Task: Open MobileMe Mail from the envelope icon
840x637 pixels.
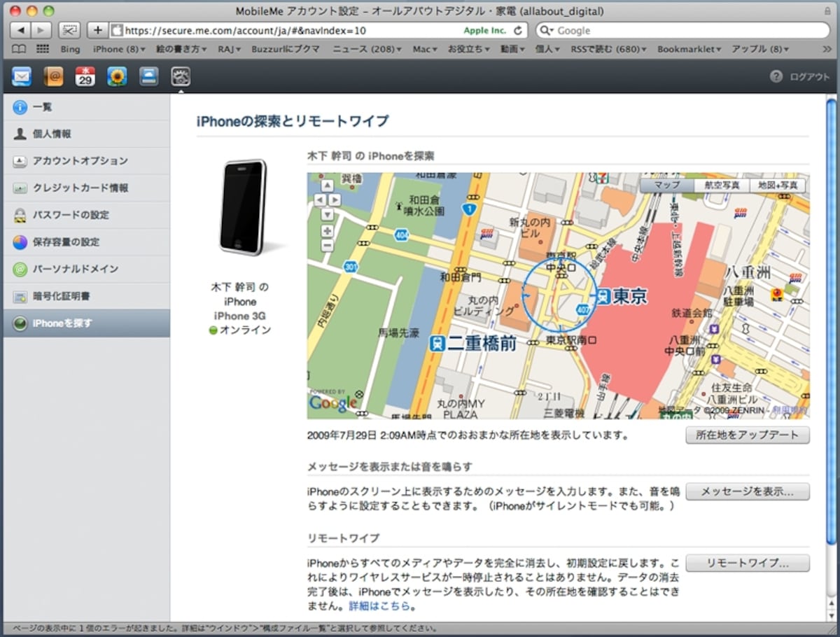Action: click(x=22, y=76)
